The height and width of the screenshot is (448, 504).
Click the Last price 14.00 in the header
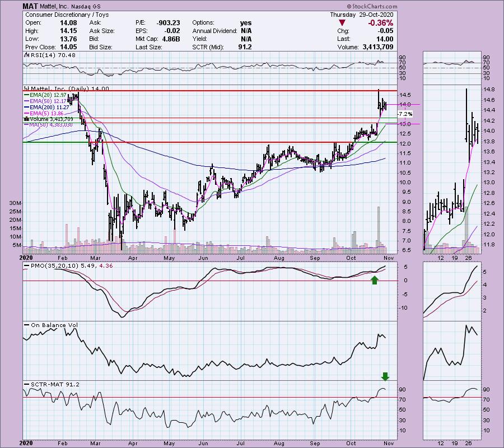[x=385, y=39]
